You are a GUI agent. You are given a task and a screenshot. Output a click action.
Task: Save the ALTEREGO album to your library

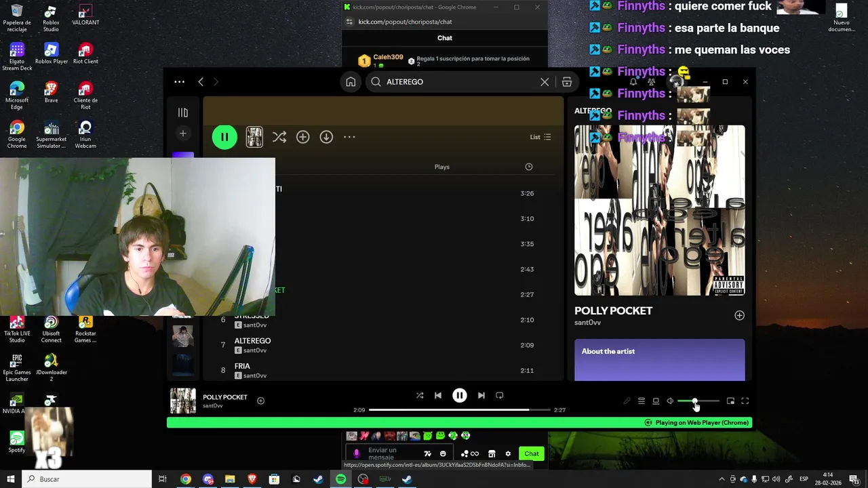tap(302, 137)
